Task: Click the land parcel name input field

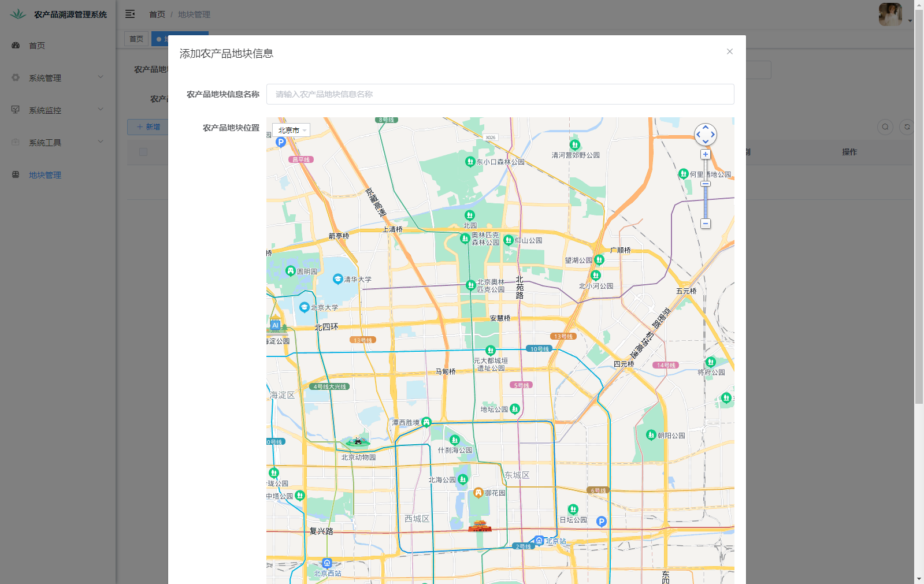Action: 500,94
